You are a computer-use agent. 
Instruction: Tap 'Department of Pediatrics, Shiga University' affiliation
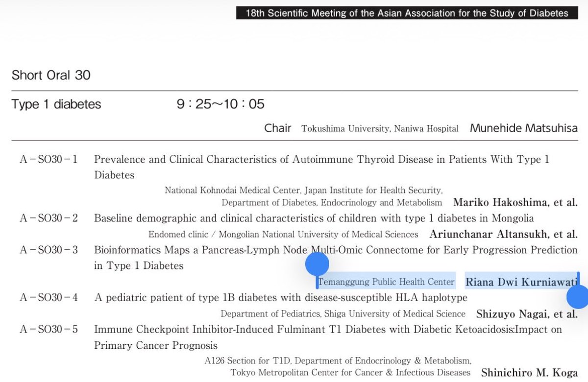click(343, 314)
